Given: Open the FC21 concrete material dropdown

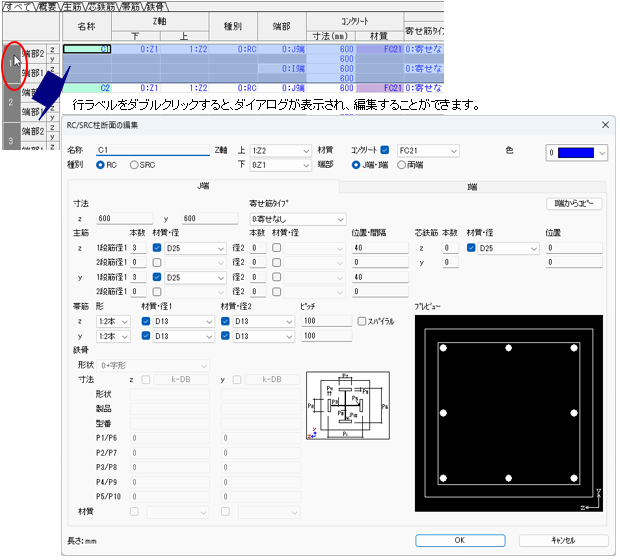Looking at the screenshot, I should coord(428,151).
